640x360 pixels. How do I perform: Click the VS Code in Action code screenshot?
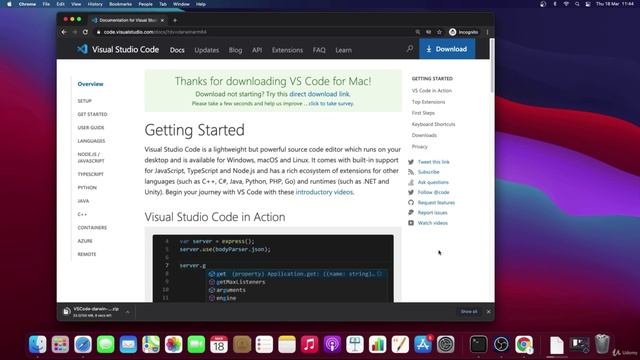[273, 268]
